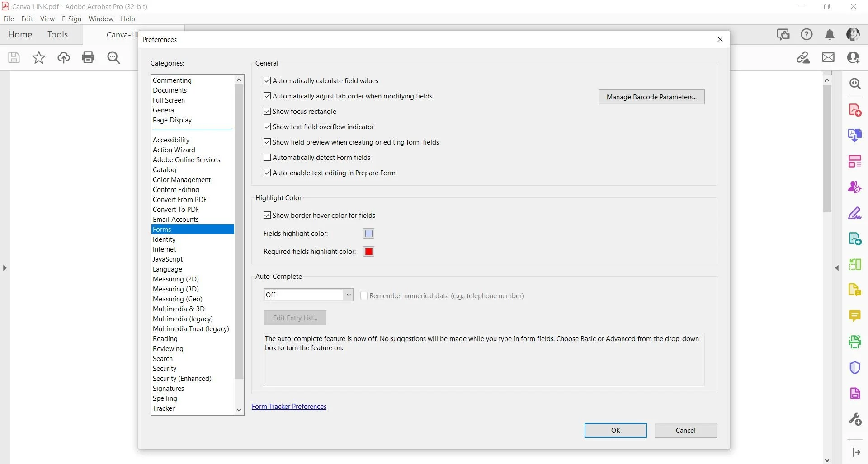This screenshot has height=464, width=868.
Task: Click the upload to cloud icon
Action: tap(64, 57)
